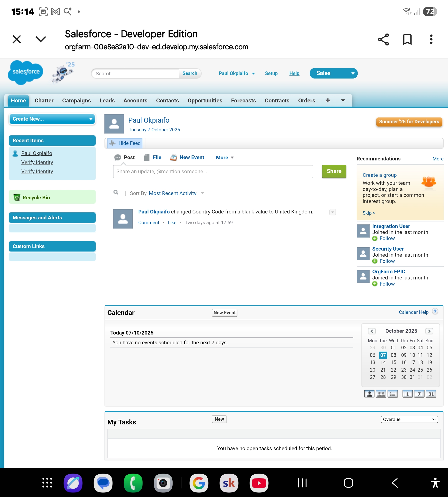Open the activity list view icon below calendar
The image size is (448, 497).
393,394
